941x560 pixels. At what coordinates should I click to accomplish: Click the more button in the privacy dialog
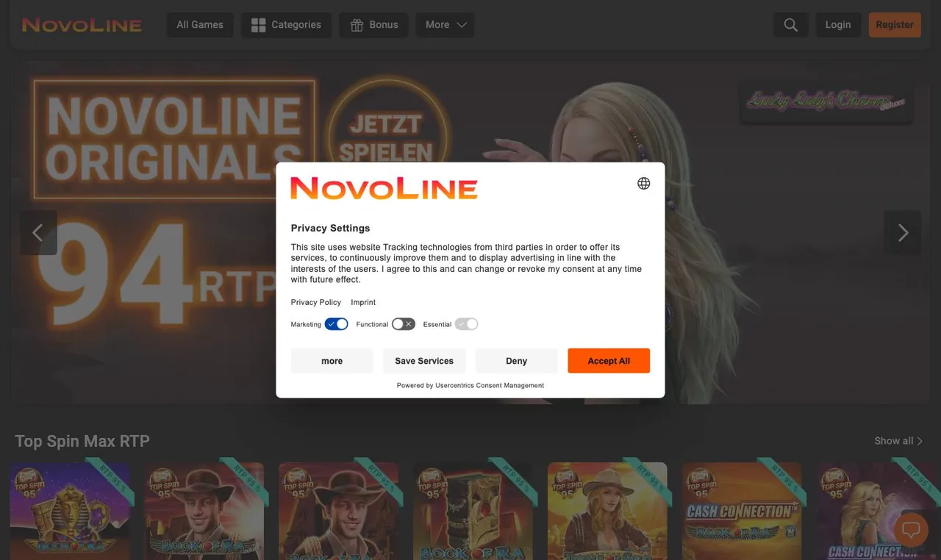(332, 361)
